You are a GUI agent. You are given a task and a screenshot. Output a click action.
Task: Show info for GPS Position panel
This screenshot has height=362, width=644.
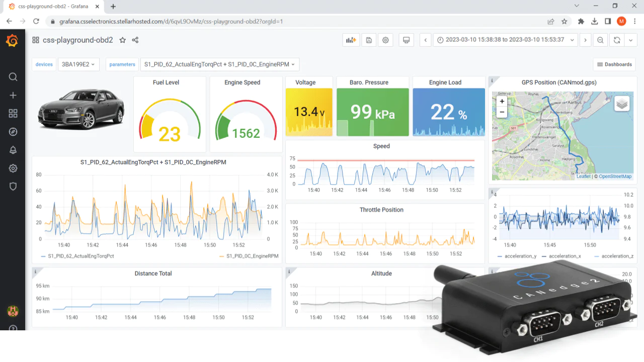492,80
